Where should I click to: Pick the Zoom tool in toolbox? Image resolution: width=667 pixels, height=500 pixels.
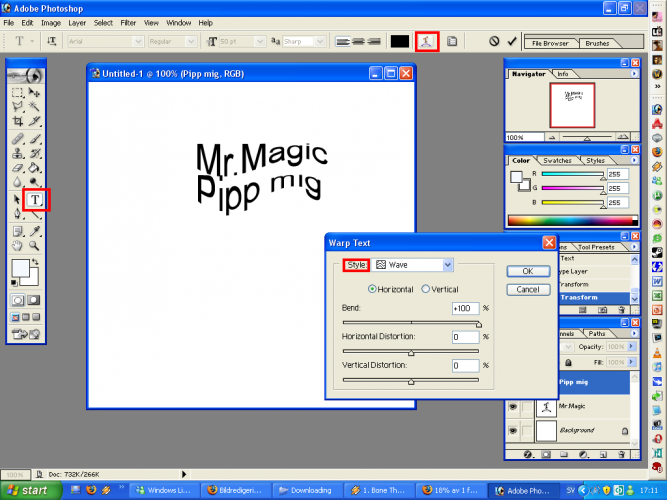pyautogui.click(x=35, y=245)
